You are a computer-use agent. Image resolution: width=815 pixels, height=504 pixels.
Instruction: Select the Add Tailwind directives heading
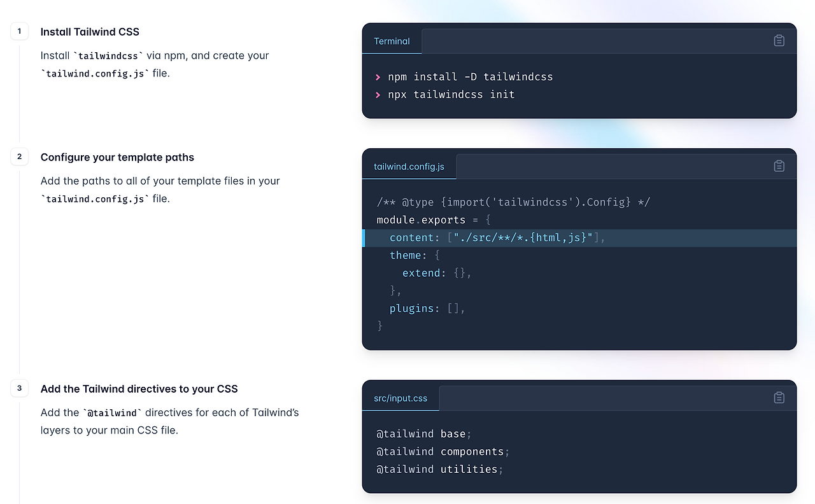coord(139,389)
